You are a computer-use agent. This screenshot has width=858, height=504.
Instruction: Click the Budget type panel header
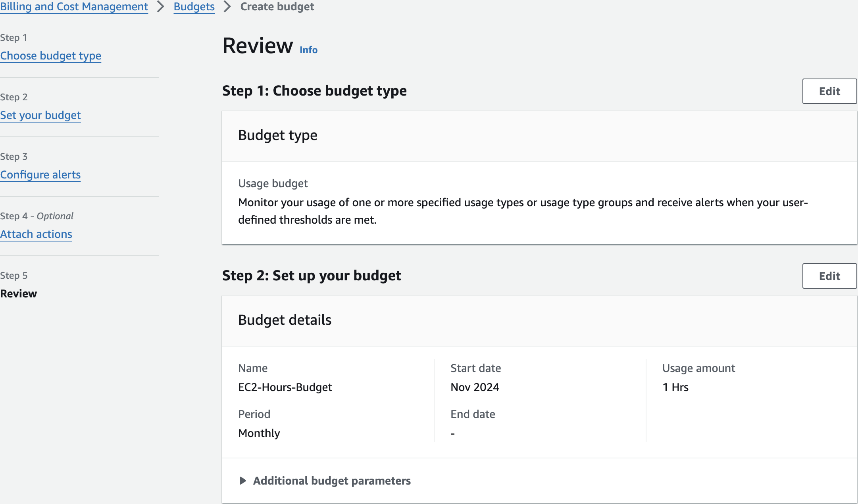point(278,136)
